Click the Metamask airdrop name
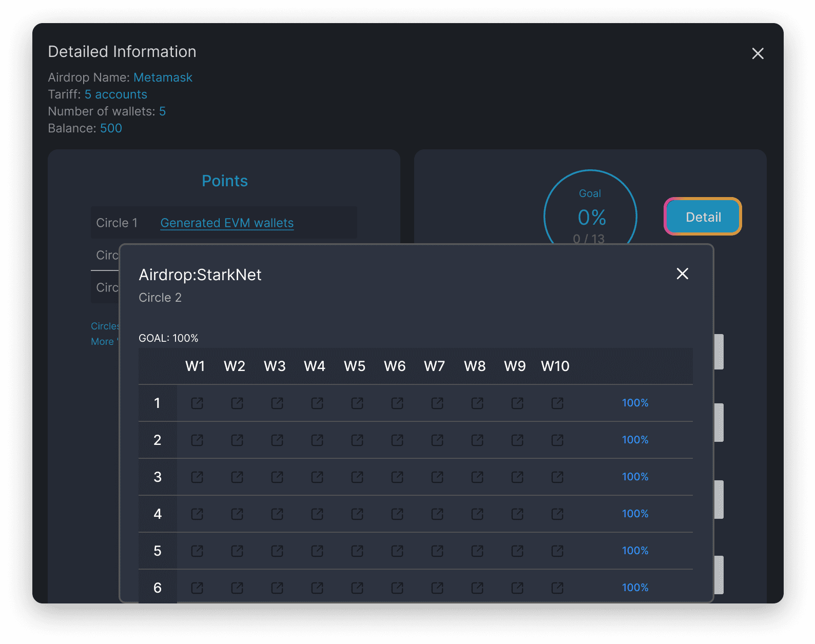 pyautogui.click(x=163, y=77)
